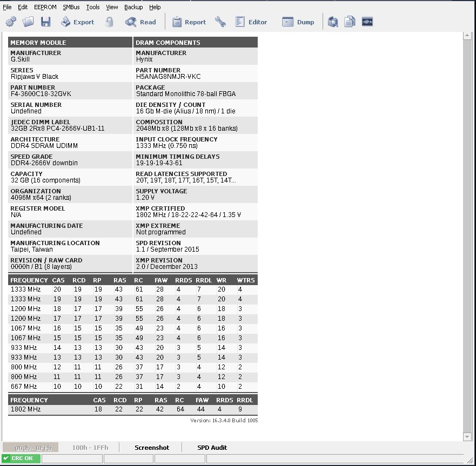
Task: Click the DRAM COMPONENTS section header
Action: [x=196, y=43]
